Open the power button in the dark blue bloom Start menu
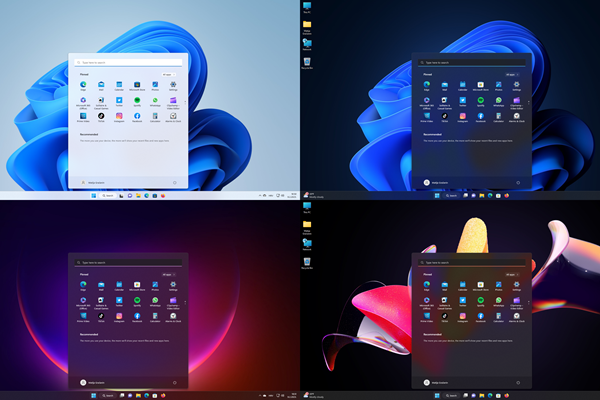 pos(518,183)
